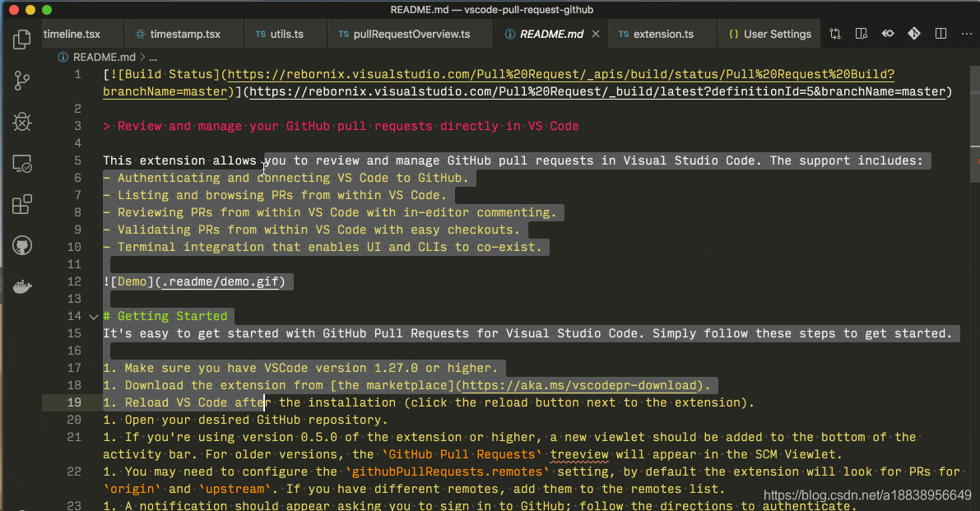Image resolution: width=980 pixels, height=511 pixels.
Task: Open the Debug view
Action: [22, 122]
